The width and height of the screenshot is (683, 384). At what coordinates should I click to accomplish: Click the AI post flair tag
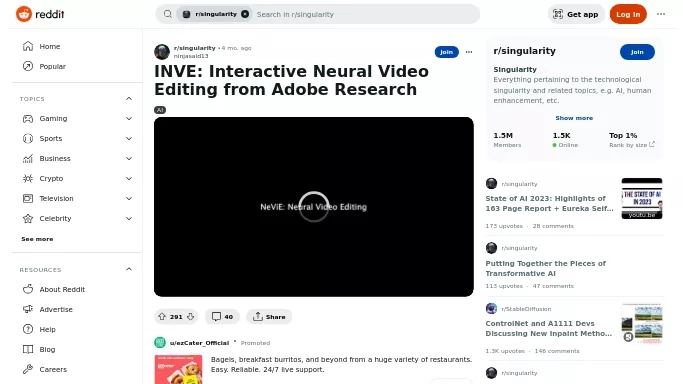point(160,110)
